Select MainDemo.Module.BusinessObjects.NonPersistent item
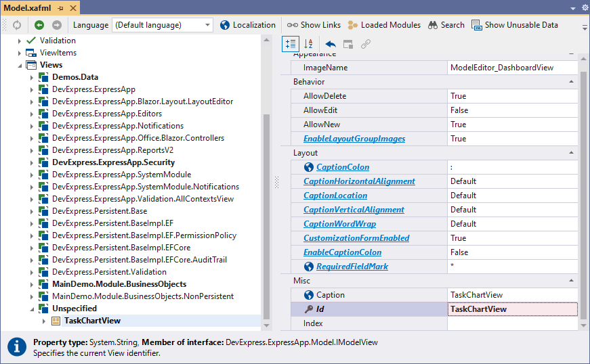 [x=143, y=296]
